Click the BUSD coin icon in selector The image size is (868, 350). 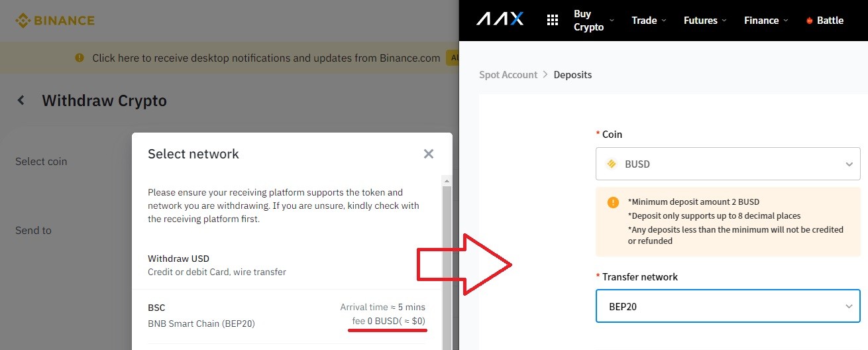coord(611,164)
